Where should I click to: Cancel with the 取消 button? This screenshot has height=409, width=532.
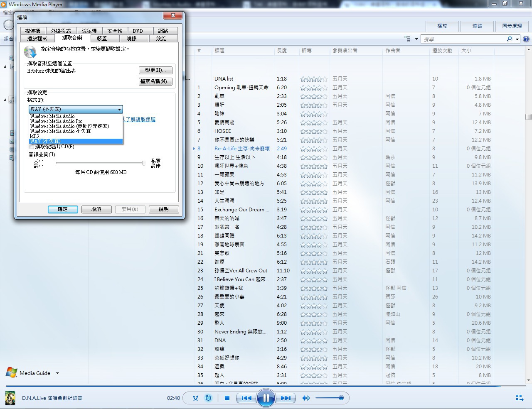(x=96, y=209)
